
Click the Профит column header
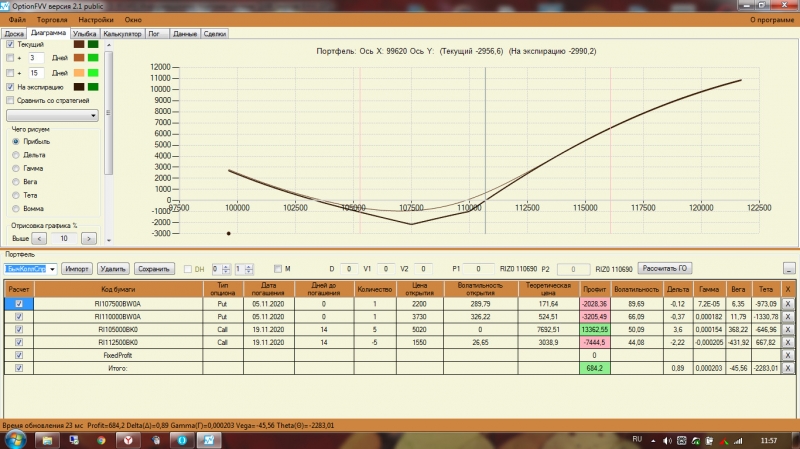pos(594,289)
